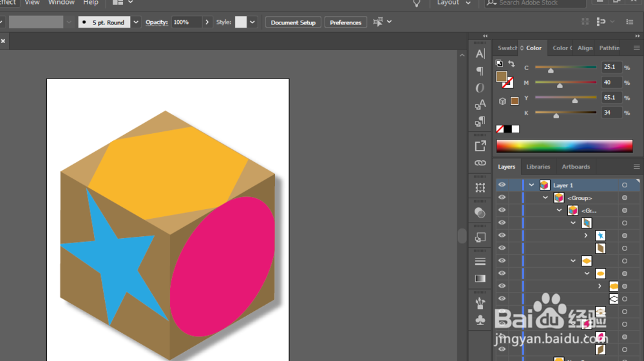Viewport: 644px width, 361px height.
Task: Open the Transparency panel icon
Action: (x=480, y=212)
